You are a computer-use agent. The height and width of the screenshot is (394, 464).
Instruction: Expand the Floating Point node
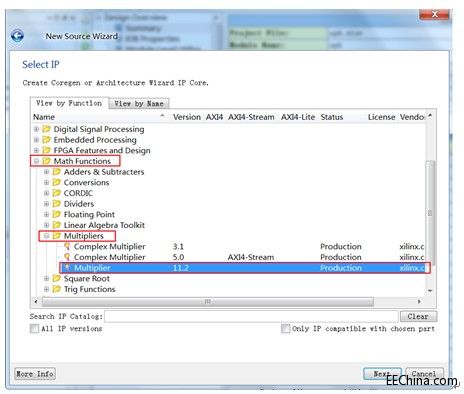pyautogui.click(x=46, y=214)
